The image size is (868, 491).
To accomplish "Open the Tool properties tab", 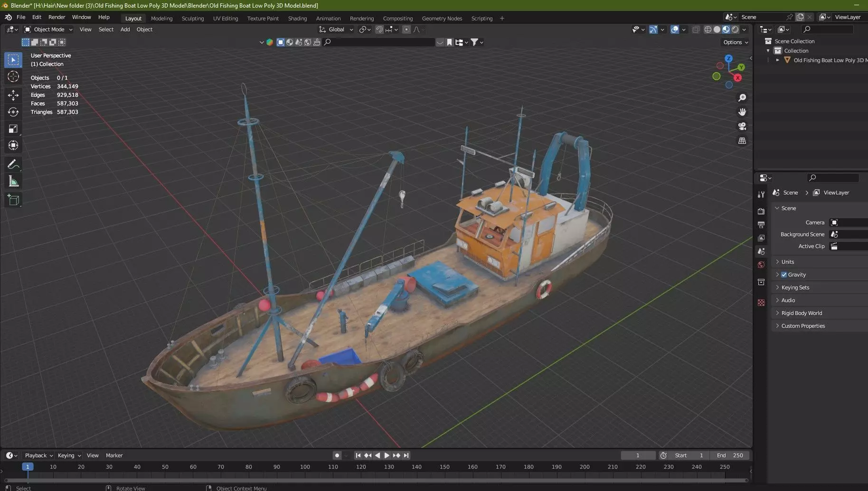I will click(x=761, y=195).
